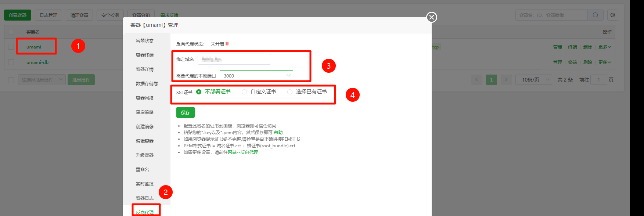Expand 更多 menu for umami row
This screenshot has height=216, width=644.
(x=605, y=47)
